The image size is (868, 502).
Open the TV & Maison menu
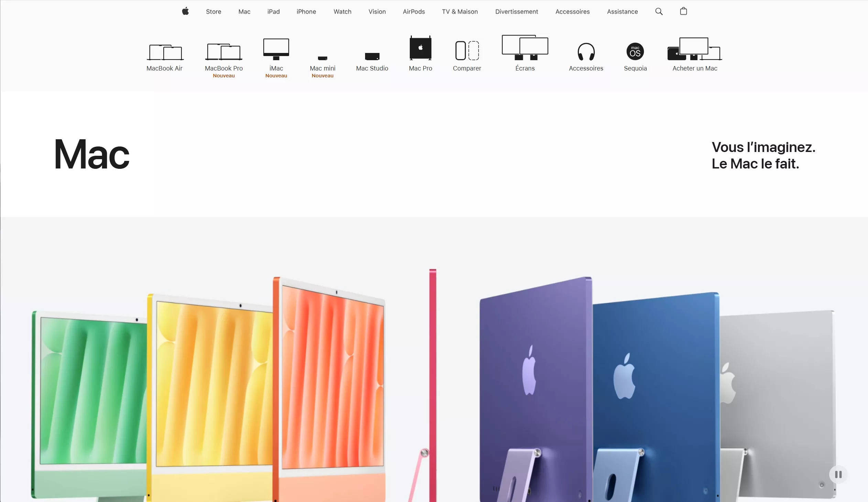tap(460, 12)
